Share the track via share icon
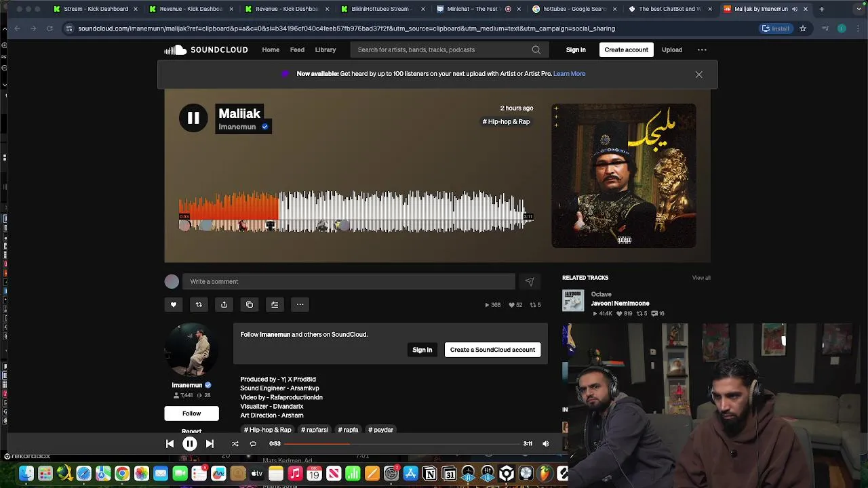868x488 pixels. pyautogui.click(x=224, y=304)
